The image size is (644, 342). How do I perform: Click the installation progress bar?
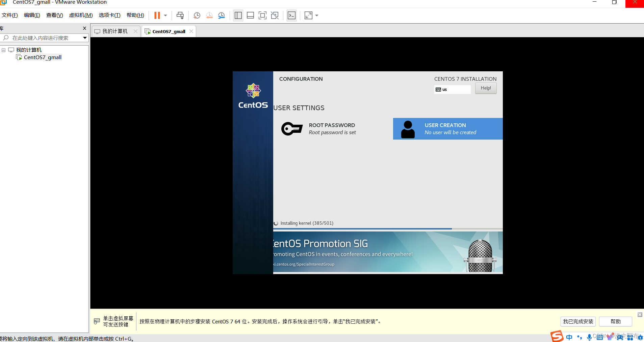coord(388,229)
